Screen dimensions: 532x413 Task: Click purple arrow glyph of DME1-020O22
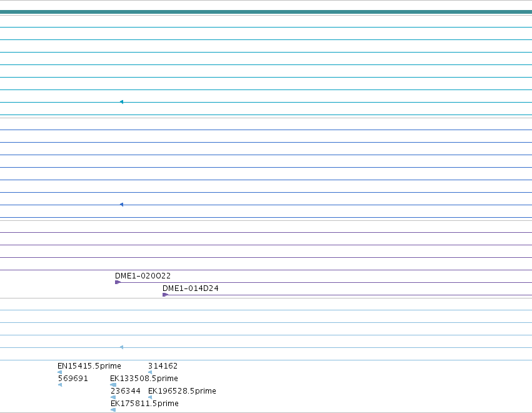coord(118,282)
